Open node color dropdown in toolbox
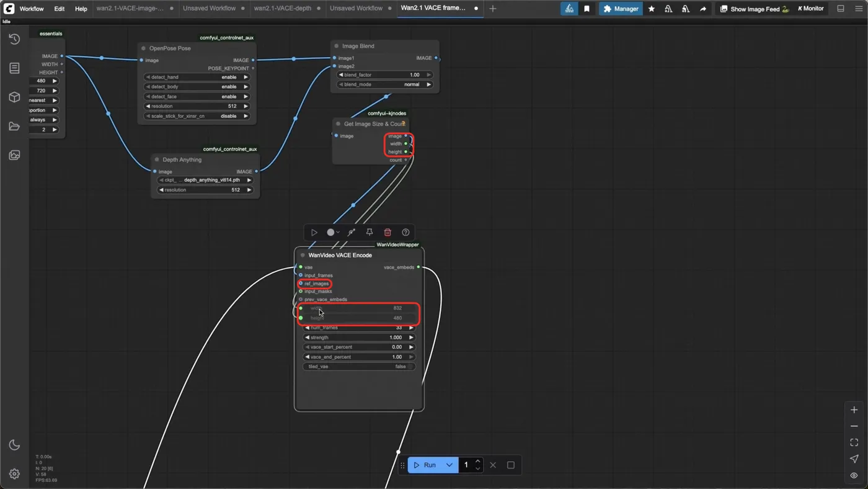The height and width of the screenshot is (489, 868). [x=333, y=232]
